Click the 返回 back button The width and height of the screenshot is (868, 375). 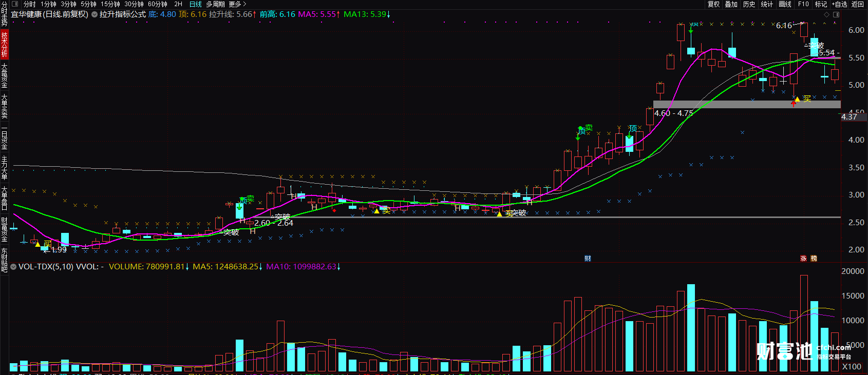(x=858, y=4)
